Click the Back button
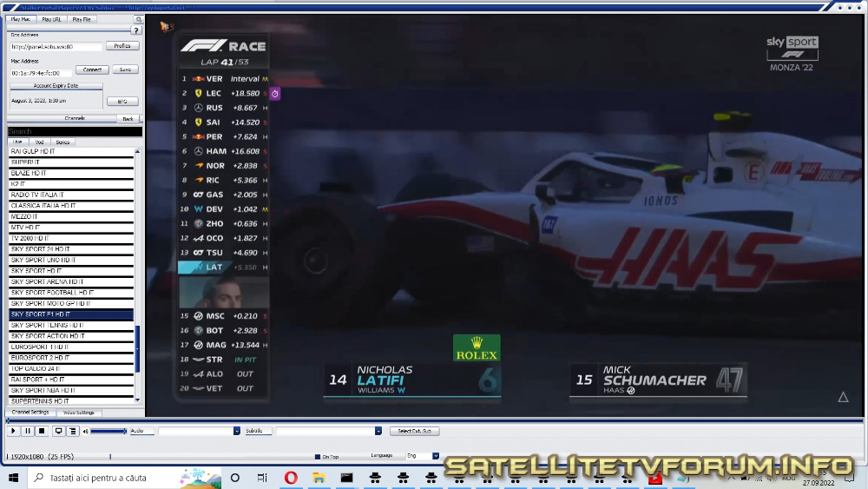 click(x=128, y=119)
